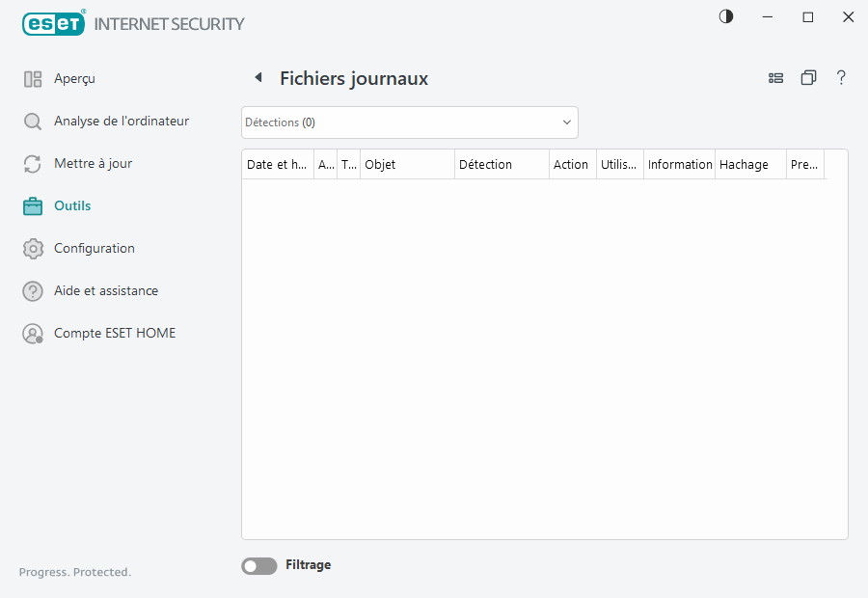Screen dimensions: 868x598
Task: Open the help question mark icon
Action: point(841,78)
